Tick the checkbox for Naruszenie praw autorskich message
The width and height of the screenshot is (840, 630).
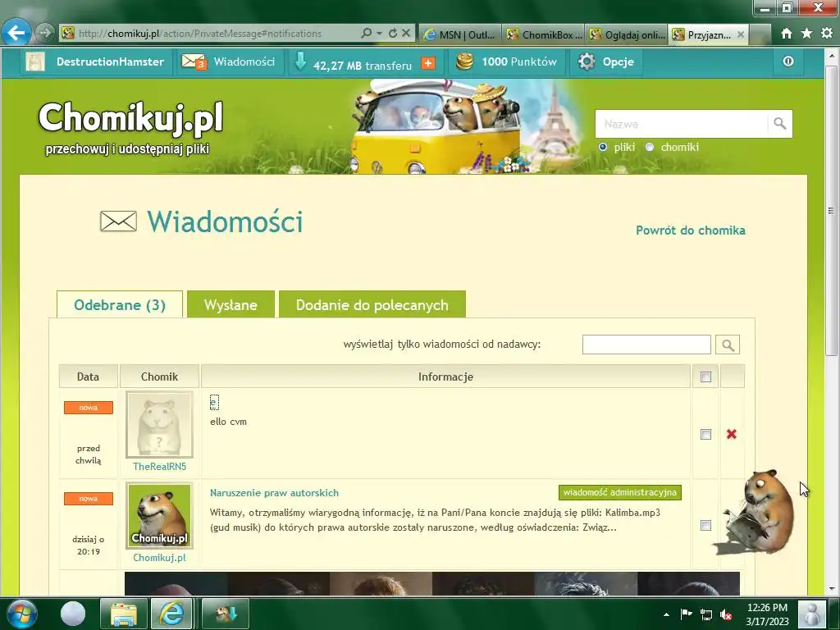[706, 526]
